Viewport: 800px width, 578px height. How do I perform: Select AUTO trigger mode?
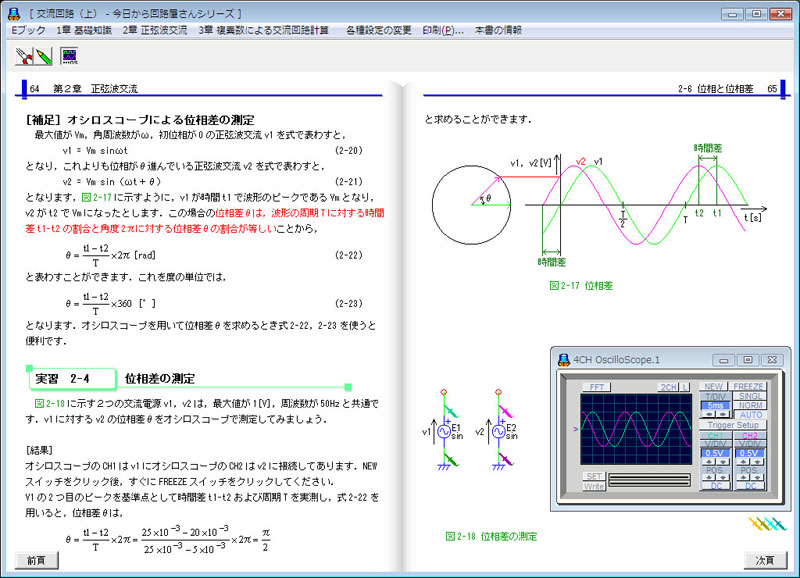(x=751, y=415)
